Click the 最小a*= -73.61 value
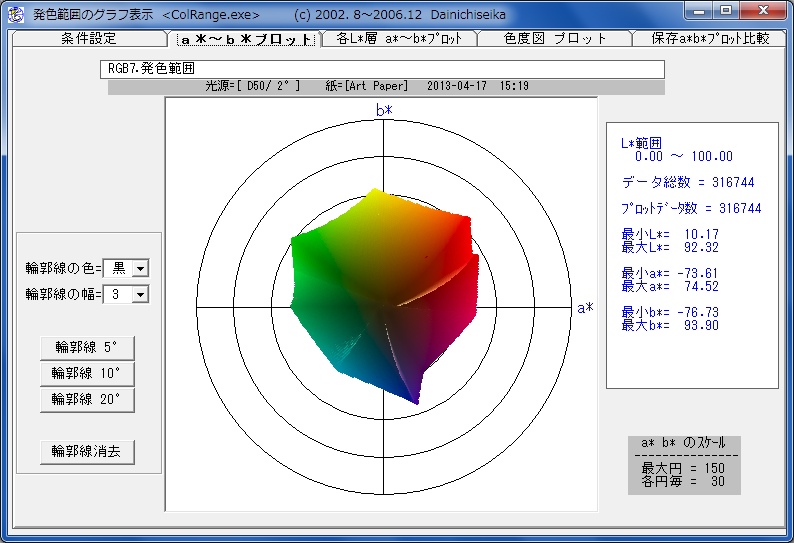This screenshot has height=543, width=794. (x=670, y=273)
